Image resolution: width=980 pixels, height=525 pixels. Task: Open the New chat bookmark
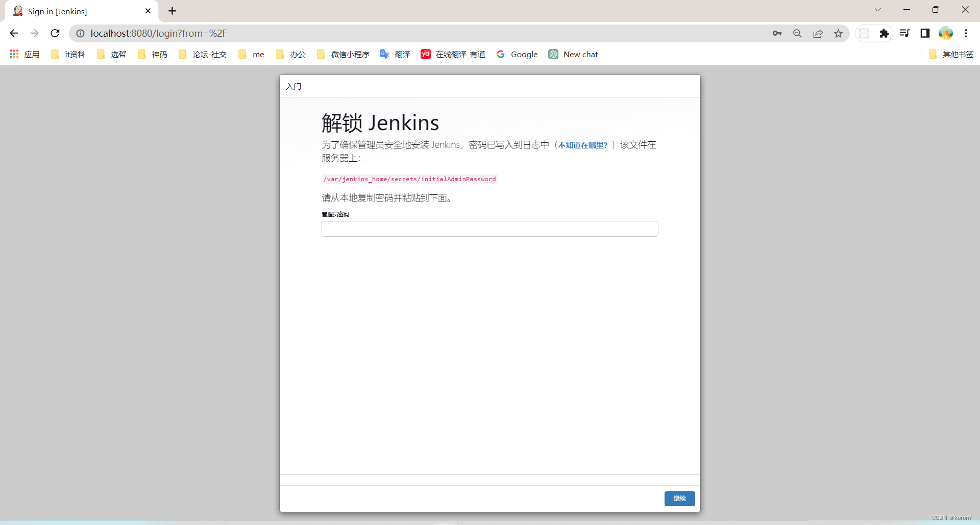tap(573, 54)
